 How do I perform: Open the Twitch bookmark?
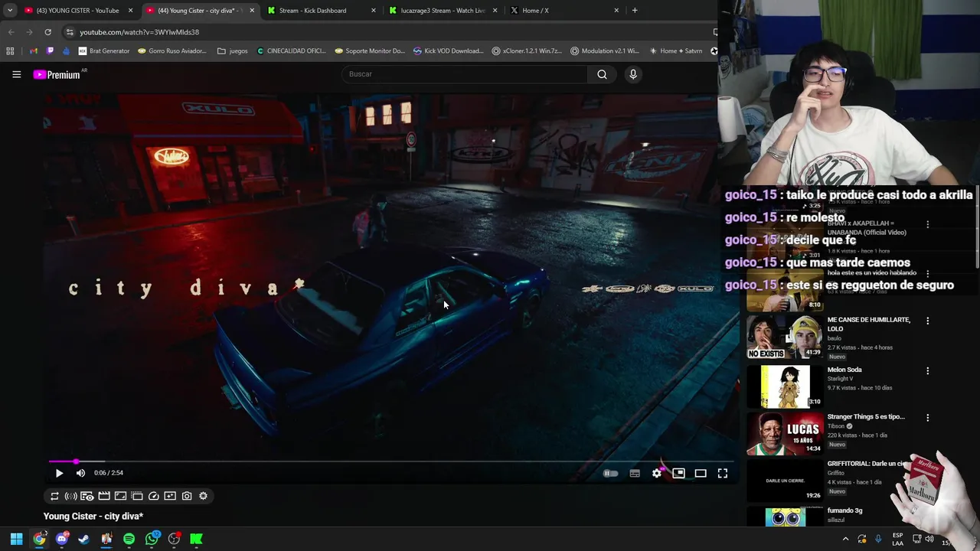(50, 51)
